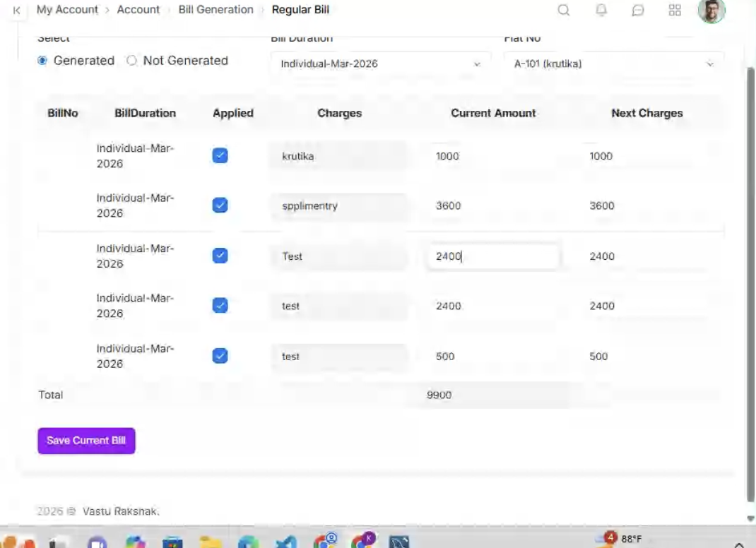Click the Next Charges column header
The height and width of the screenshot is (548, 756).
coord(647,113)
